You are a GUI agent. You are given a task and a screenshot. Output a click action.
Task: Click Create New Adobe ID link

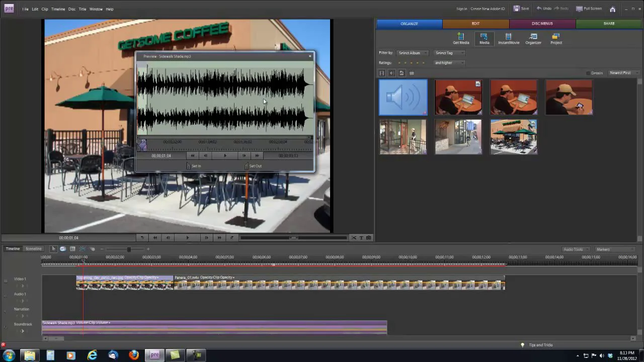point(488,9)
